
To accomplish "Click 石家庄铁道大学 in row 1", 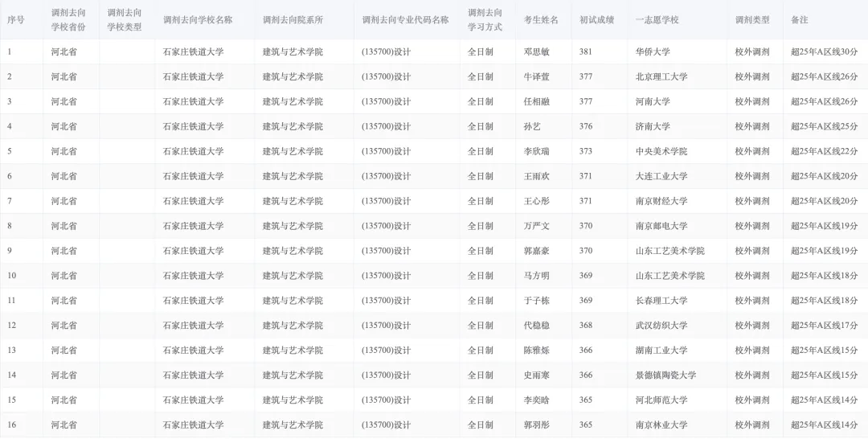I will click(193, 52).
